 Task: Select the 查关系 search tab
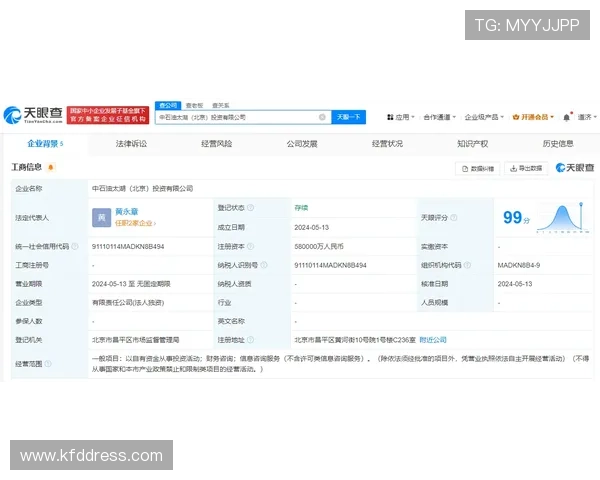click(220, 105)
